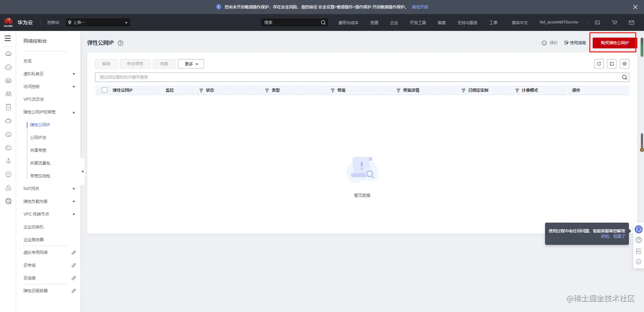Check messages via the envelope icon

(x=632, y=22)
